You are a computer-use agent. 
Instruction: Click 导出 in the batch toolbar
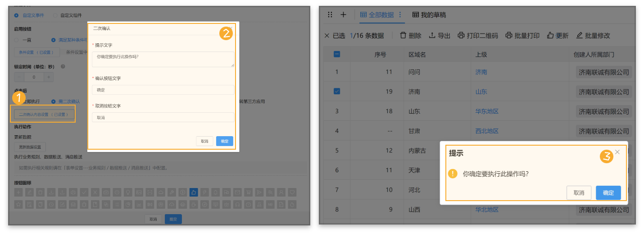pos(440,36)
